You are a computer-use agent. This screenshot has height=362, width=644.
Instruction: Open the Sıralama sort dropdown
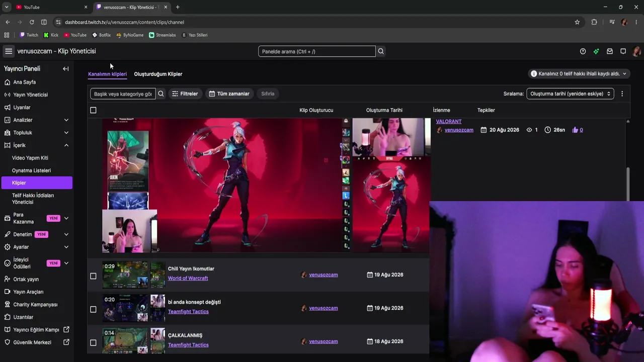point(570,94)
